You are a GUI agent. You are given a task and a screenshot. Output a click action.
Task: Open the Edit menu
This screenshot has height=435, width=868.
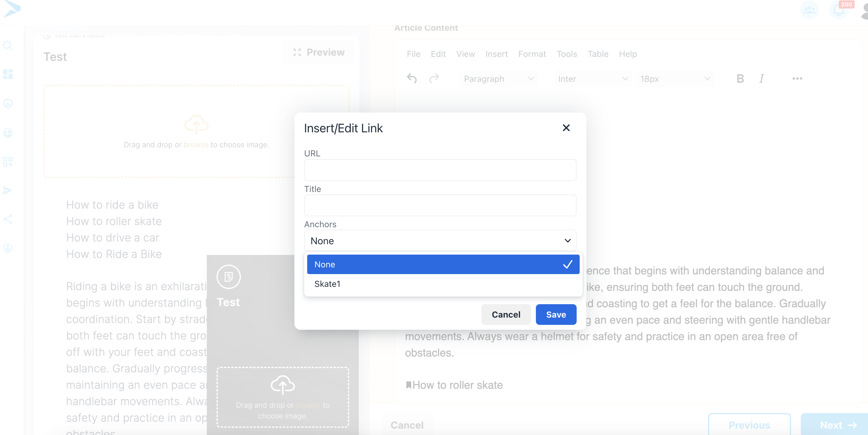coord(438,54)
